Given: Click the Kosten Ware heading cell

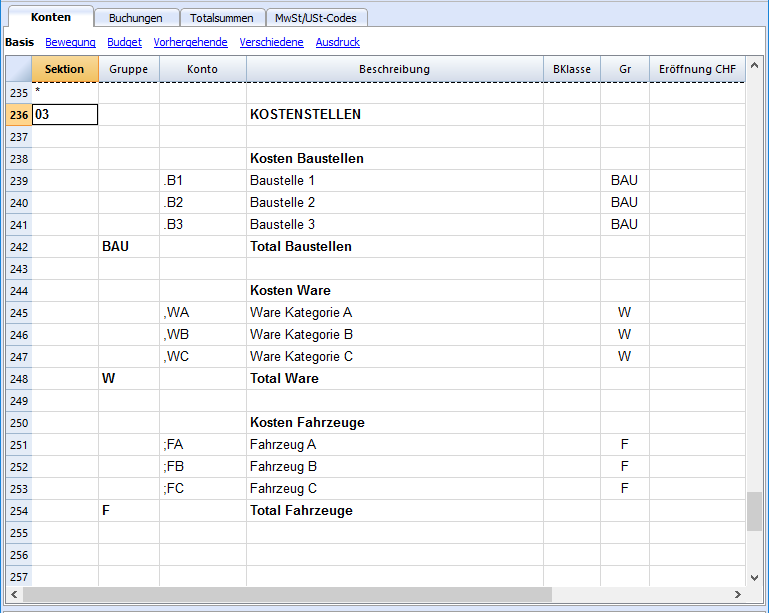Looking at the screenshot, I should tap(395, 290).
